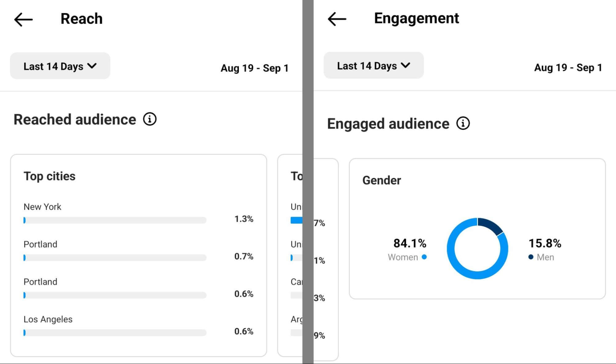This screenshot has width=616, height=364.
Task: Click the Gender card heading
Action: (382, 180)
